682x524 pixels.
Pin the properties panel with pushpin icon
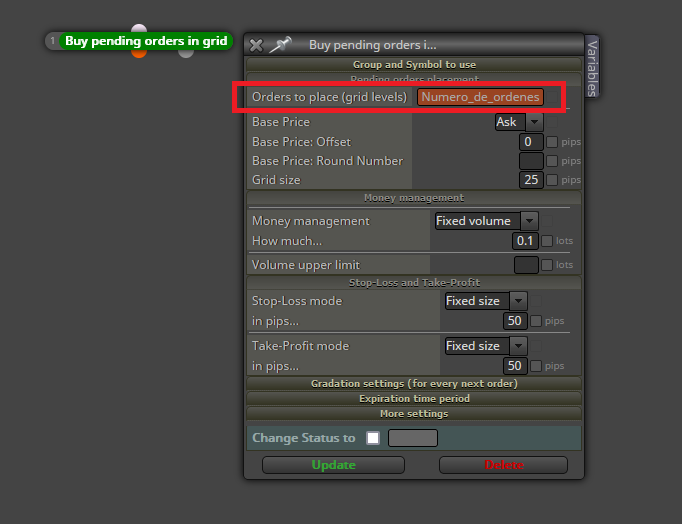coord(280,44)
